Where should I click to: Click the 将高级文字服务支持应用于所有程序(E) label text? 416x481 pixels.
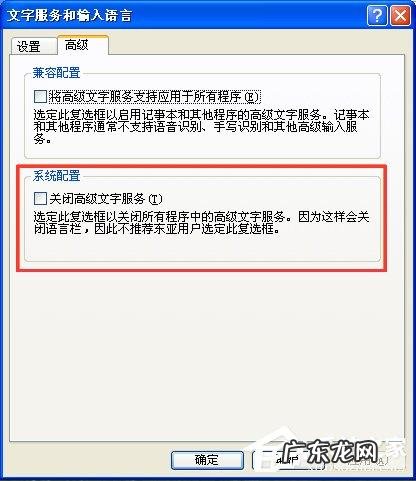pos(154,97)
